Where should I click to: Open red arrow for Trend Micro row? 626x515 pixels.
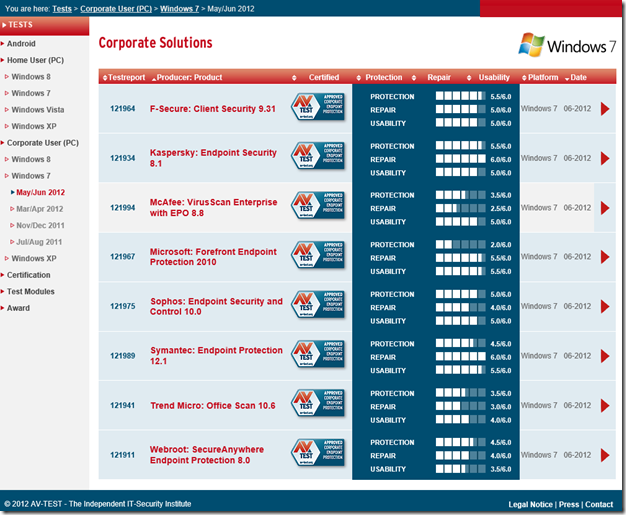pos(605,405)
